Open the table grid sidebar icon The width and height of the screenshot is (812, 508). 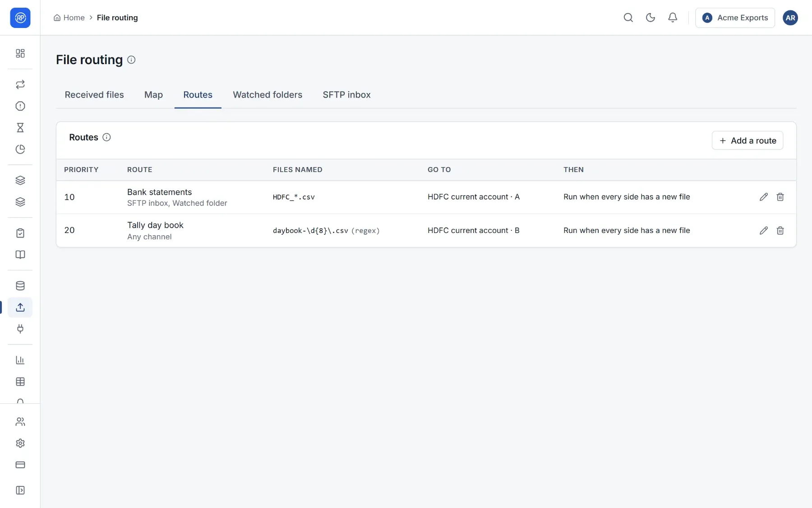coord(20,382)
